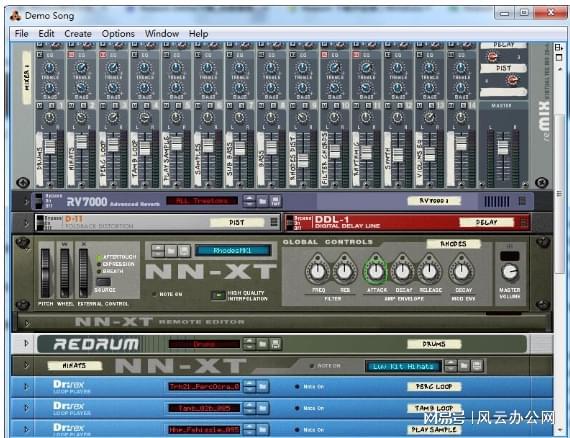Viewport: 570px width, 438px height.
Task: Step PERC LOOP Dr.rex loop selector arrows
Action: tap(249, 386)
